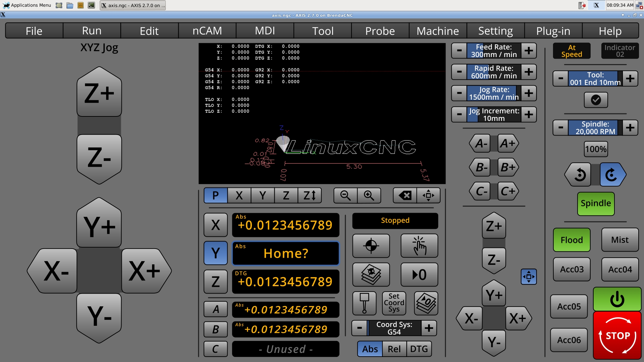Image resolution: width=644 pixels, height=362 pixels.
Task: Click the home crosshair target icon
Action: click(x=371, y=246)
